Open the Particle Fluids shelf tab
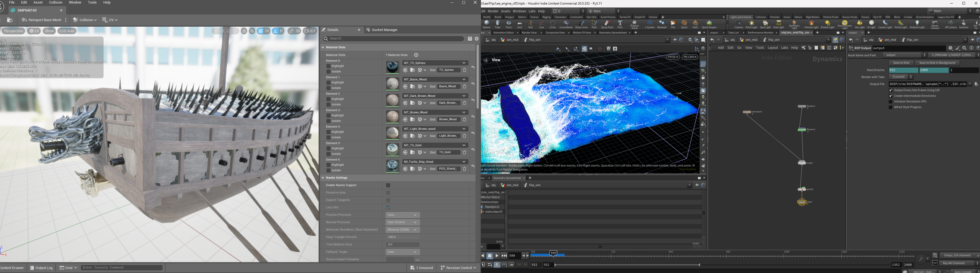 830,17
